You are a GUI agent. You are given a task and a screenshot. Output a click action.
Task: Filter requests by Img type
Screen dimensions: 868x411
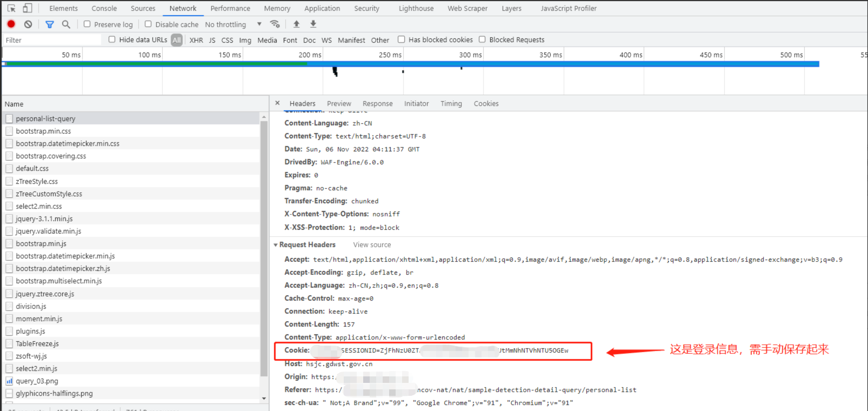245,40
